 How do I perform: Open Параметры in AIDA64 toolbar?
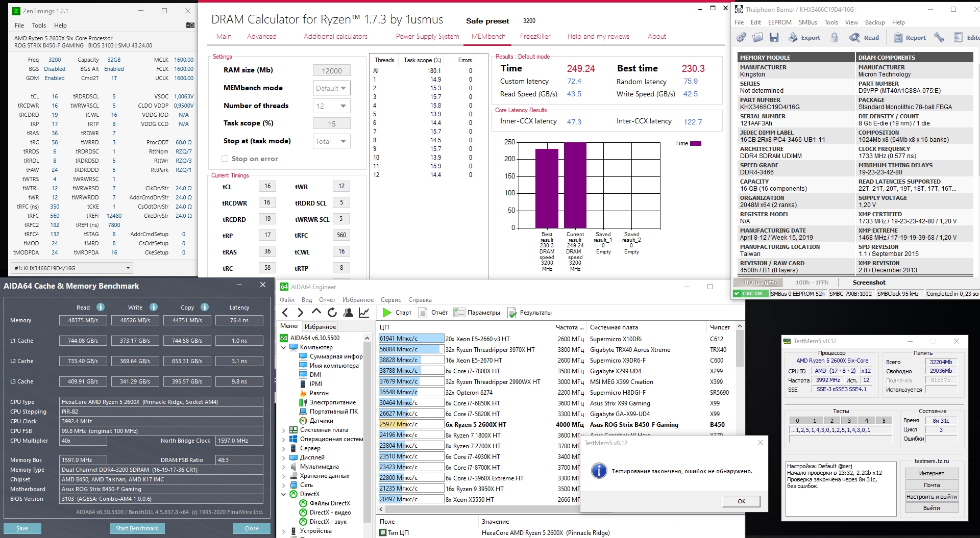pos(477,313)
